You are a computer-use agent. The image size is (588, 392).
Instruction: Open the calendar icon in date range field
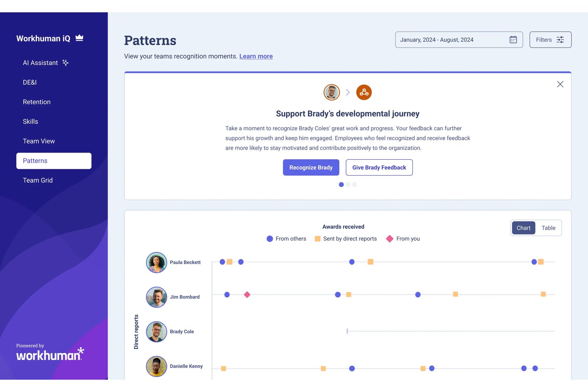(x=513, y=40)
